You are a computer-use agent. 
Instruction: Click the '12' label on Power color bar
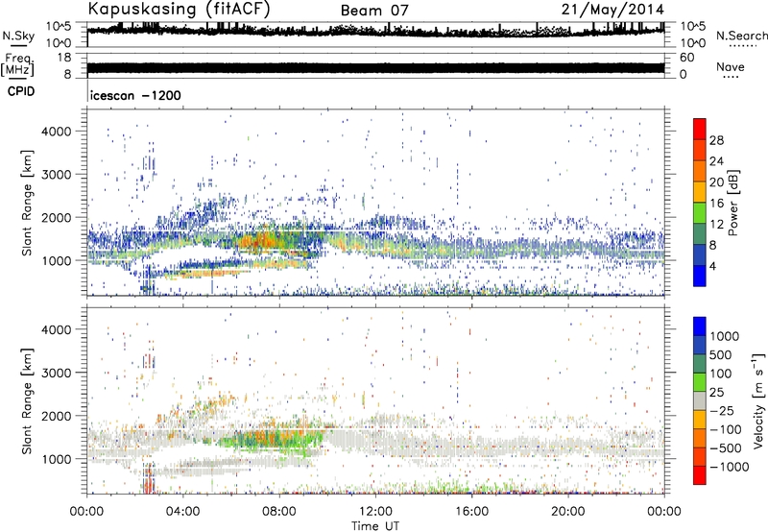pyautogui.click(x=716, y=224)
